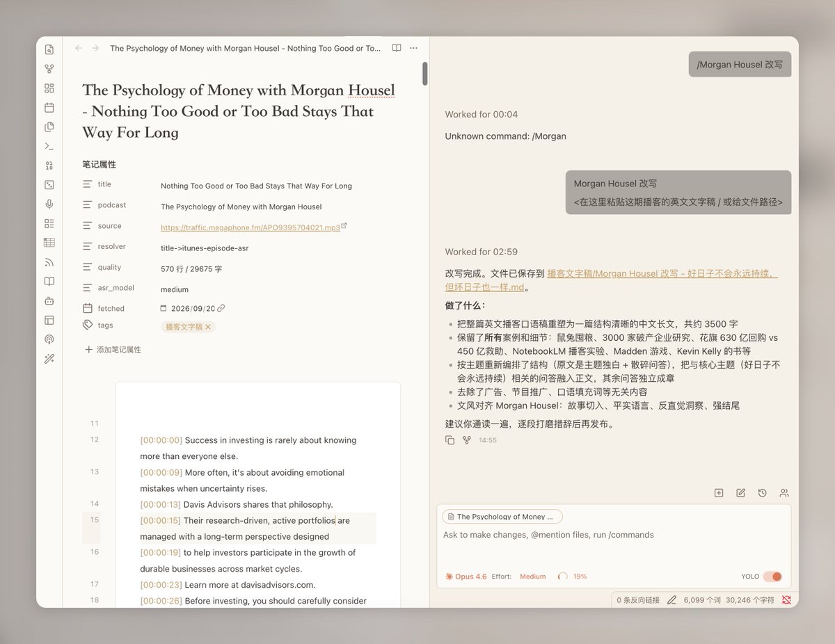Click the podcast property type icon
This screenshot has height=644, width=835.
[x=87, y=205]
